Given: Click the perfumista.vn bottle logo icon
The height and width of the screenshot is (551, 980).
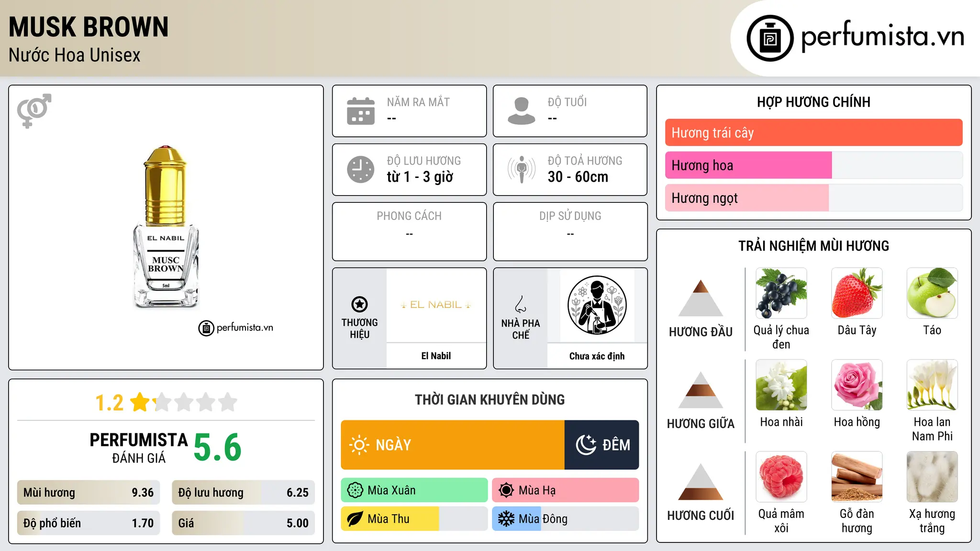Looking at the screenshot, I should point(770,38).
